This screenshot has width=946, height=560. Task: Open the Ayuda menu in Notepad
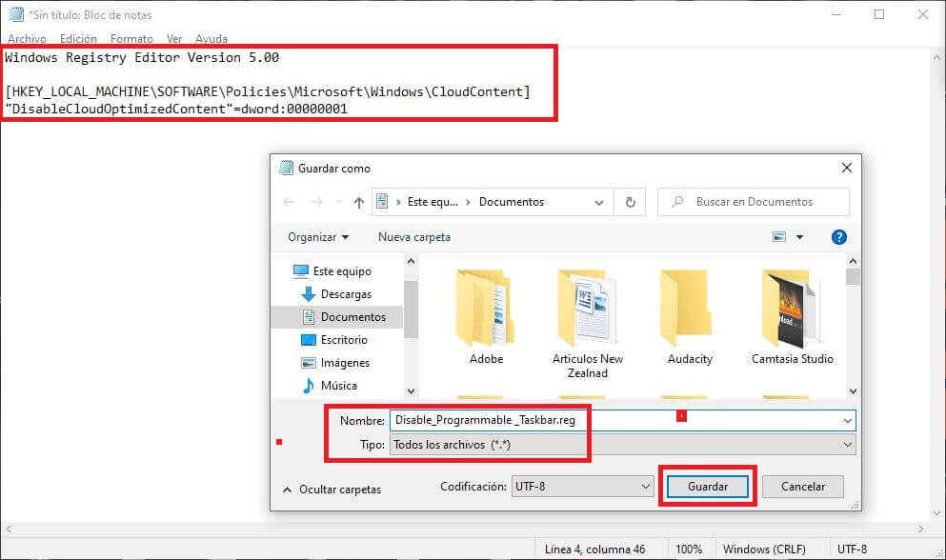[x=211, y=39]
